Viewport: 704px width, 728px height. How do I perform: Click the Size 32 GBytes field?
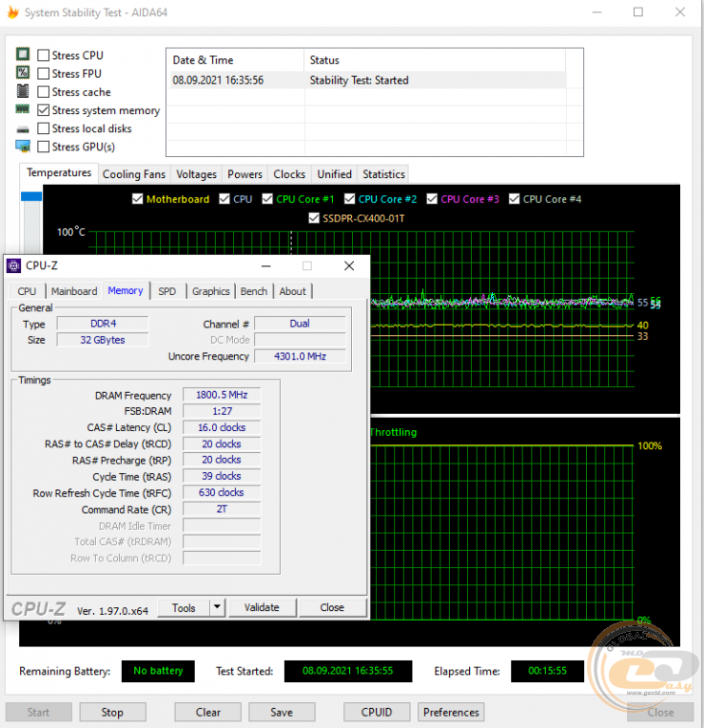tap(103, 340)
